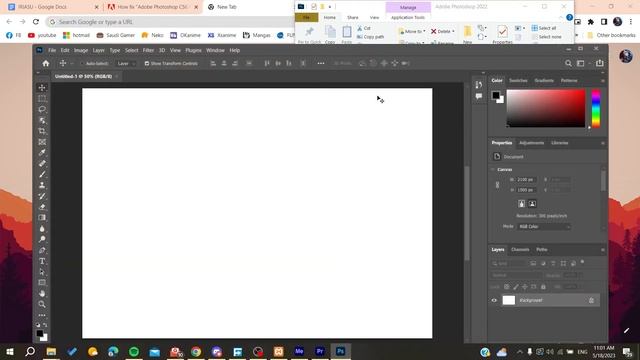Toggle the lock transparent pixels button
This screenshot has height=360, width=640.
pyautogui.click(x=507, y=287)
